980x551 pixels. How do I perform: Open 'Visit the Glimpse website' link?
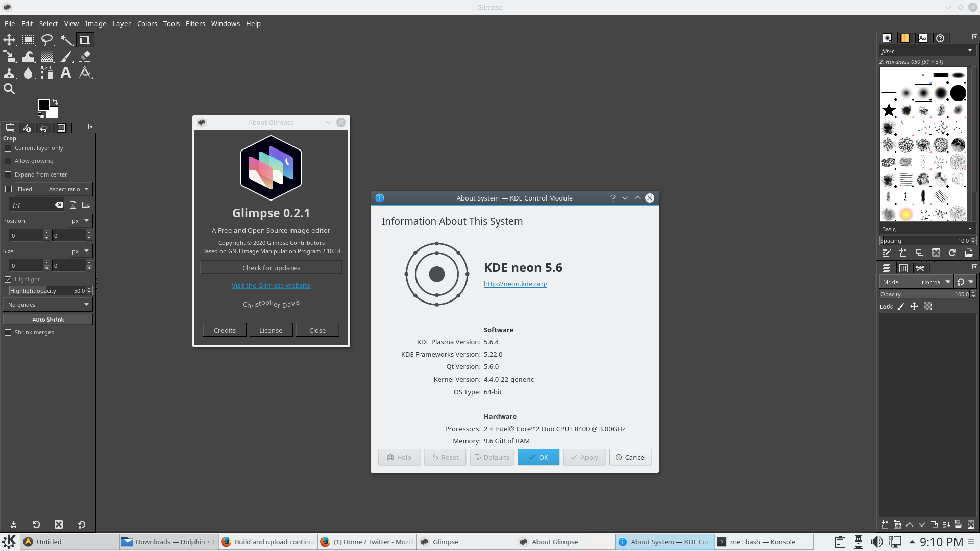(x=271, y=285)
